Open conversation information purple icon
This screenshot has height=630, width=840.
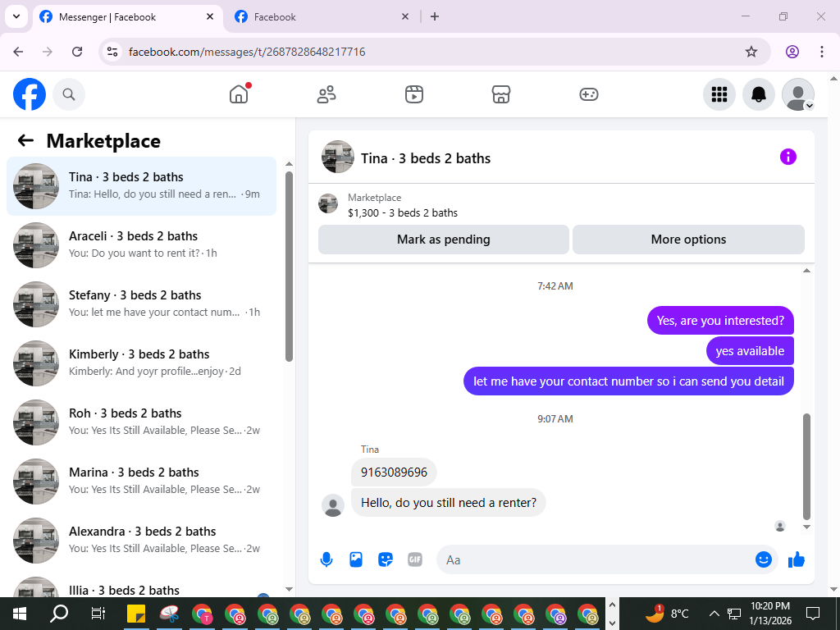788,157
